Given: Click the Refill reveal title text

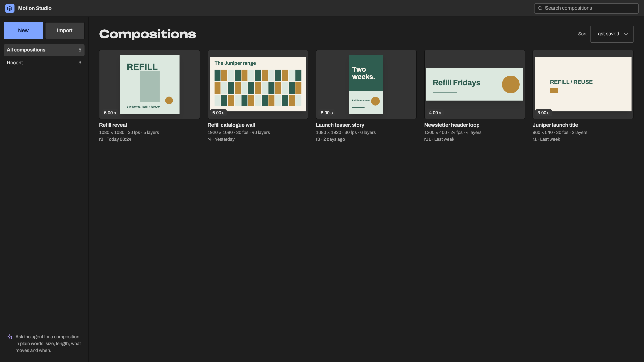Looking at the screenshot, I should coord(113,125).
